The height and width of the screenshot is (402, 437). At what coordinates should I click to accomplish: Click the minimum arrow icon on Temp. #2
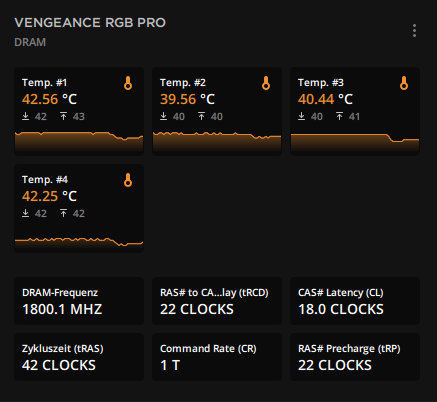click(163, 116)
